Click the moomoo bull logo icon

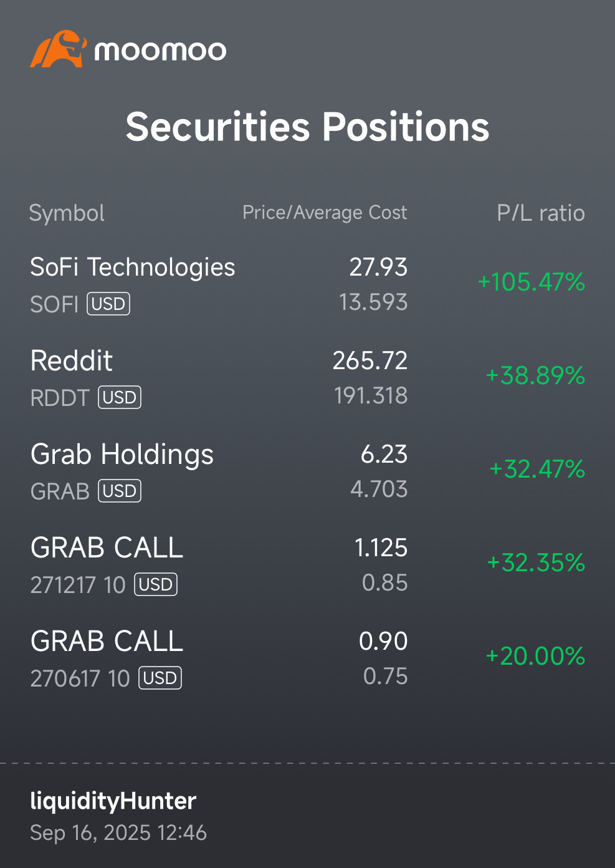point(58,49)
